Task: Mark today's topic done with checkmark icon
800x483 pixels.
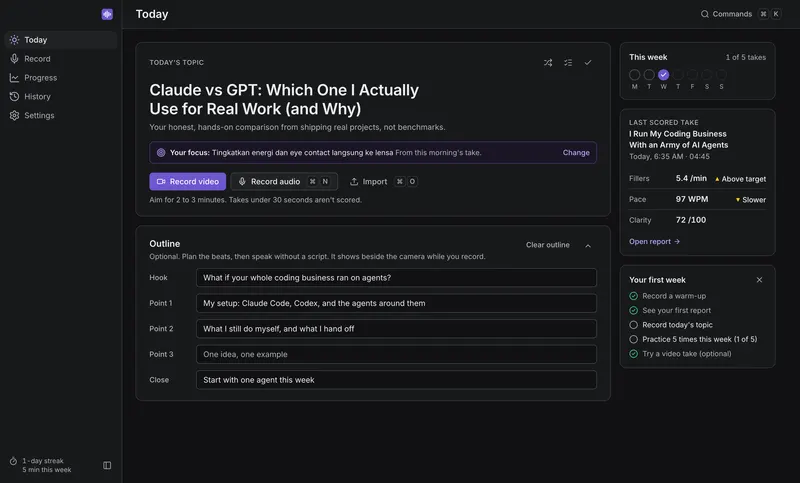Action: (x=588, y=63)
